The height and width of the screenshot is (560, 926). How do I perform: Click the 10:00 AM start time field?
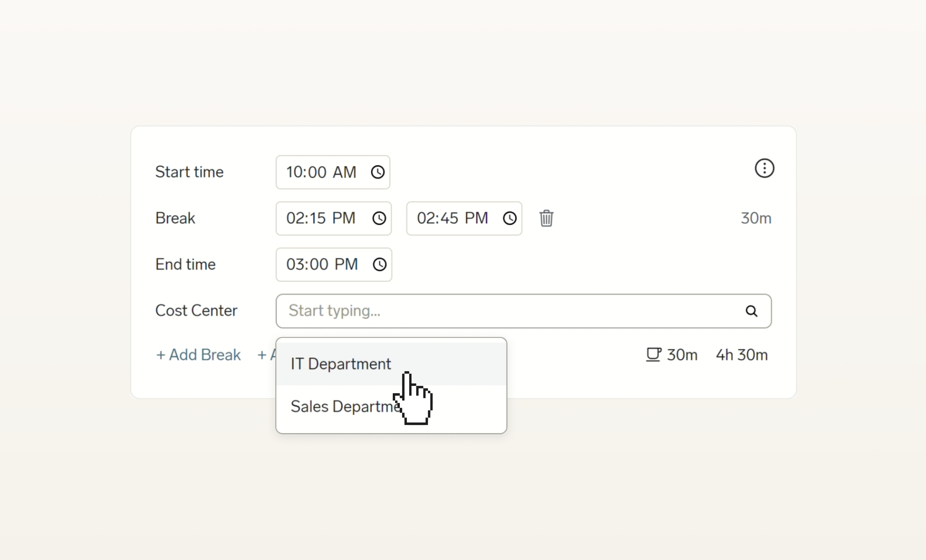pyautogui.click(x=321, y=172)
